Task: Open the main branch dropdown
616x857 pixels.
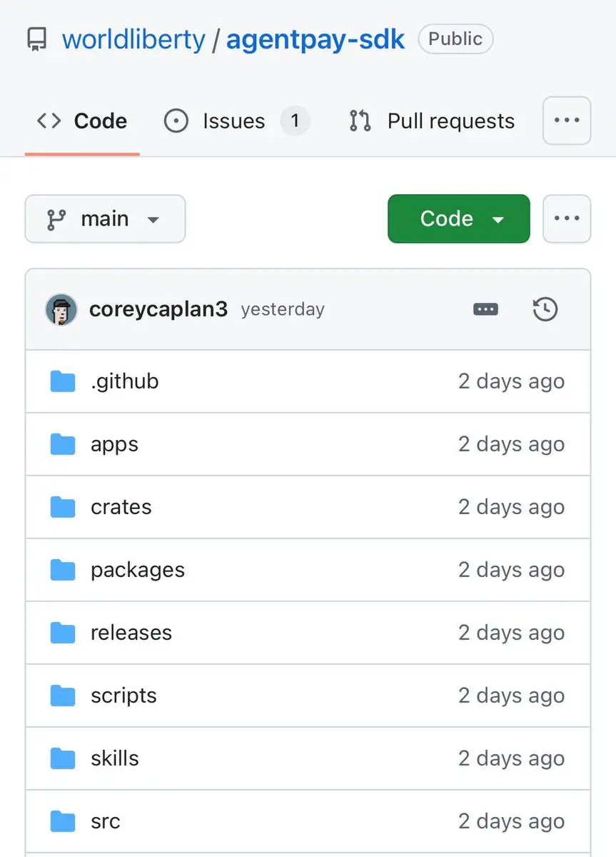Action: [105, 219]
